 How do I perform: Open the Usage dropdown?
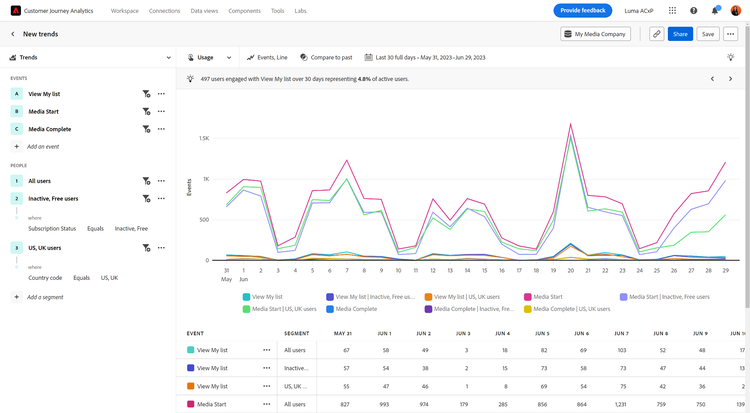210,58
